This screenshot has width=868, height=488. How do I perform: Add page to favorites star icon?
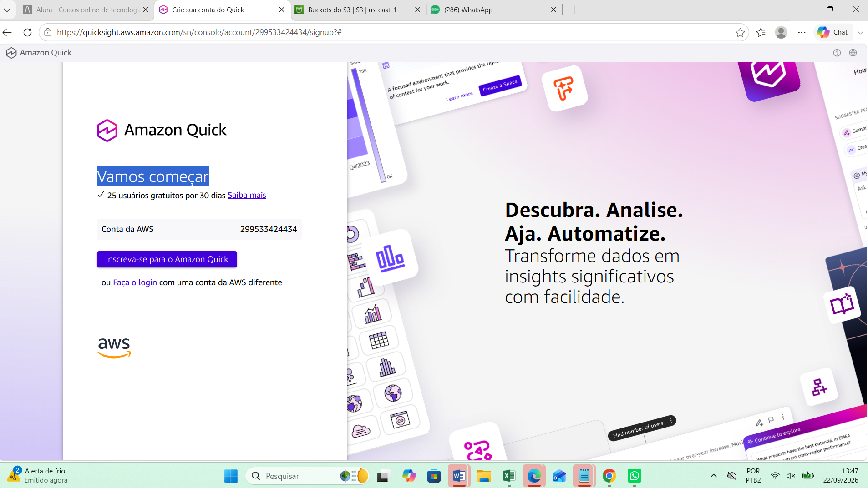740,32
